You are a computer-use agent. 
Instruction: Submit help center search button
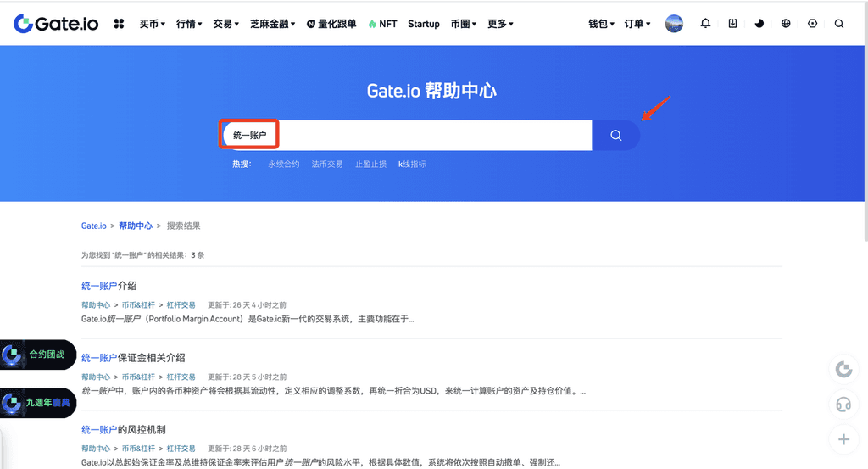tap(615, 136)
